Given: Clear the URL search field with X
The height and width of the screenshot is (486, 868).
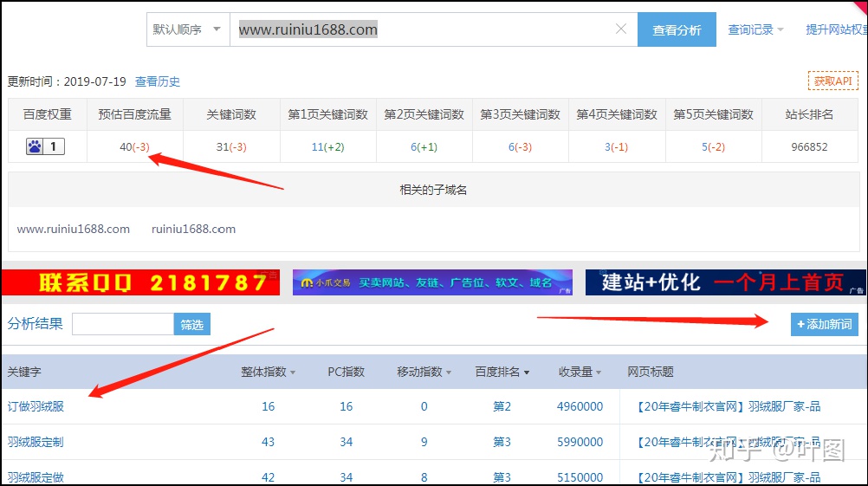Looking at the screenshot, I should 620,29.
